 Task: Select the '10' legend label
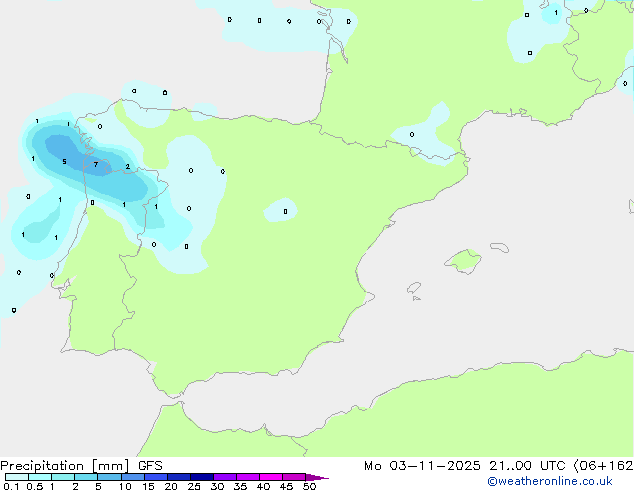pyautogui.click(x=125, y=486)
